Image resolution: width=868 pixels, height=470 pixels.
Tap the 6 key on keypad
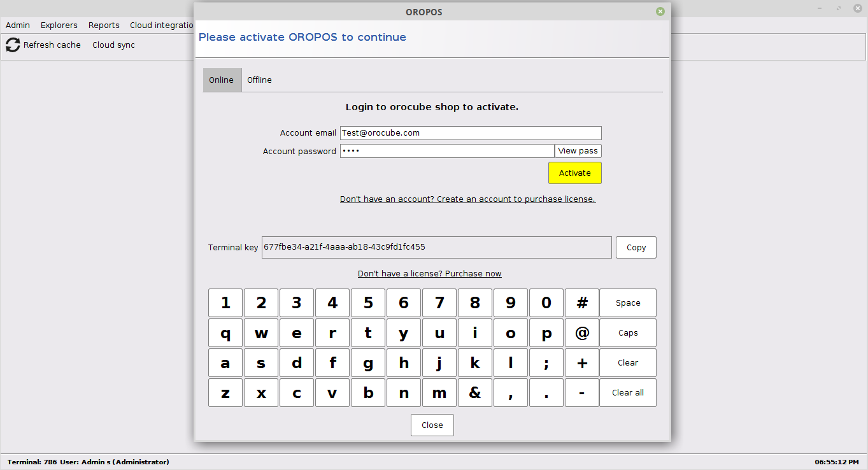[404, 303]
